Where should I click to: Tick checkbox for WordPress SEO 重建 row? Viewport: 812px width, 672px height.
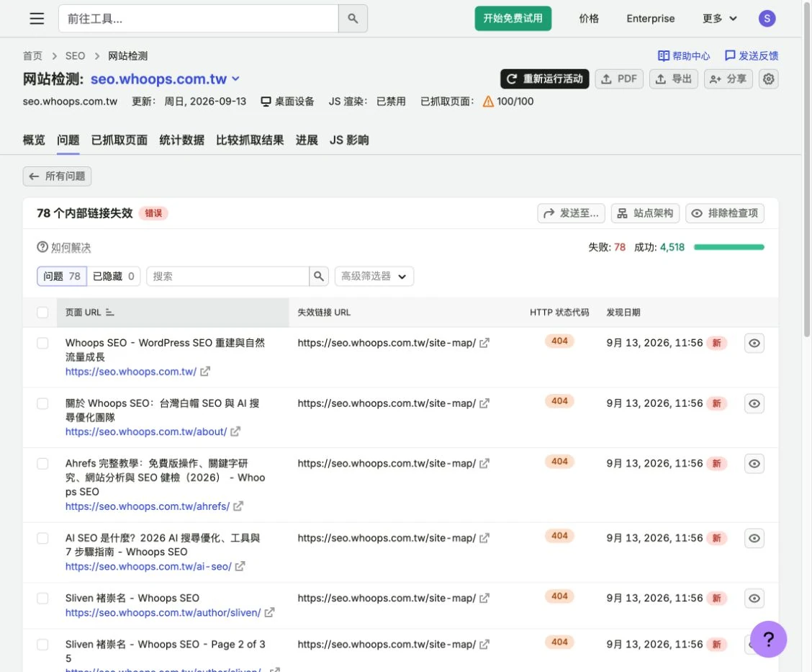42,343
